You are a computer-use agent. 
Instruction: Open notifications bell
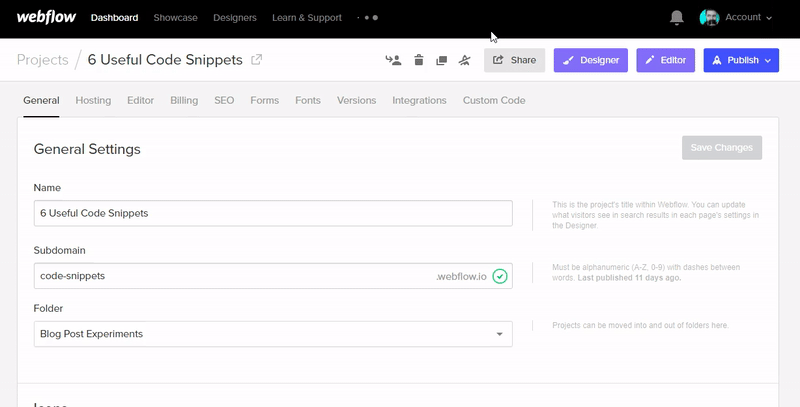677,17
